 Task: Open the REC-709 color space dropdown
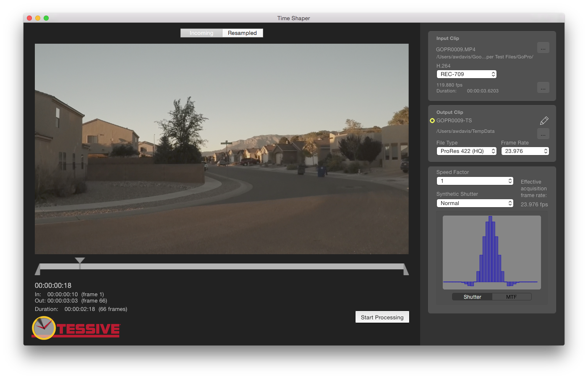(467, 74)
